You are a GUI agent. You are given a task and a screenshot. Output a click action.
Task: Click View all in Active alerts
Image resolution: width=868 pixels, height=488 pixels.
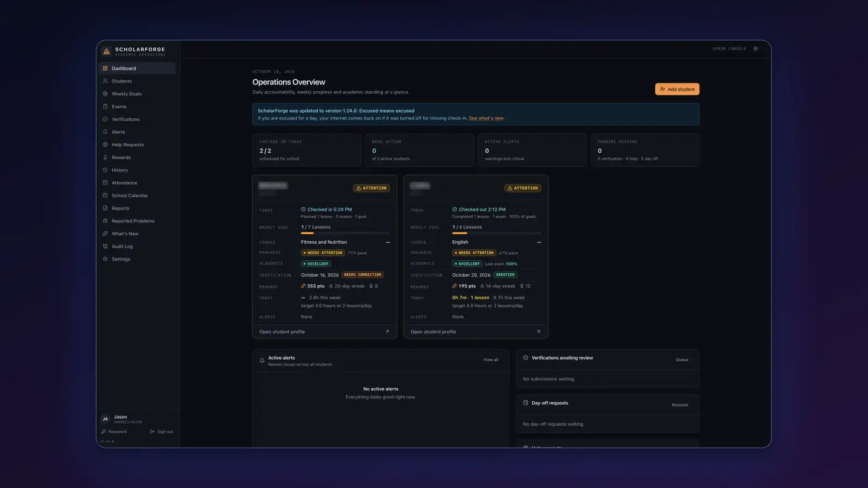[491, 360]
